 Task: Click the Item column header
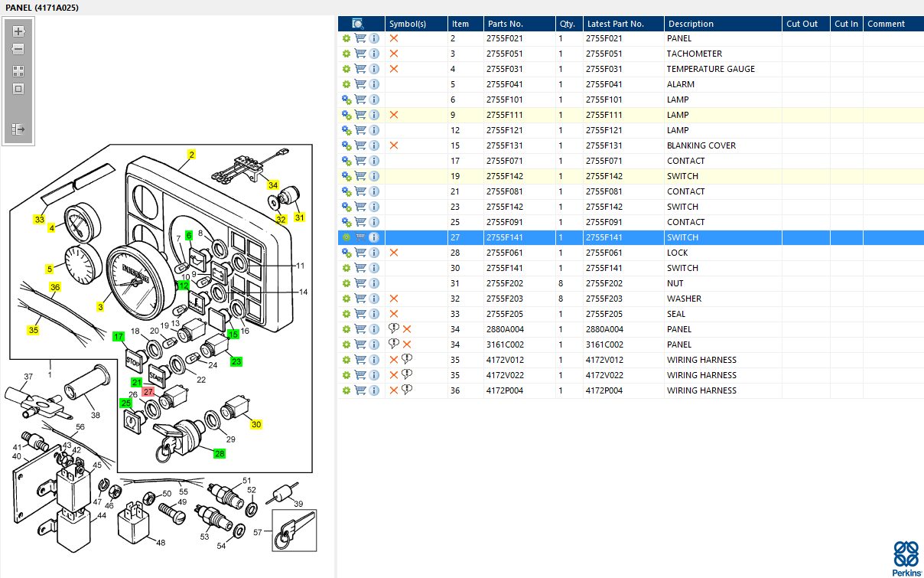[x=460, y=24]
